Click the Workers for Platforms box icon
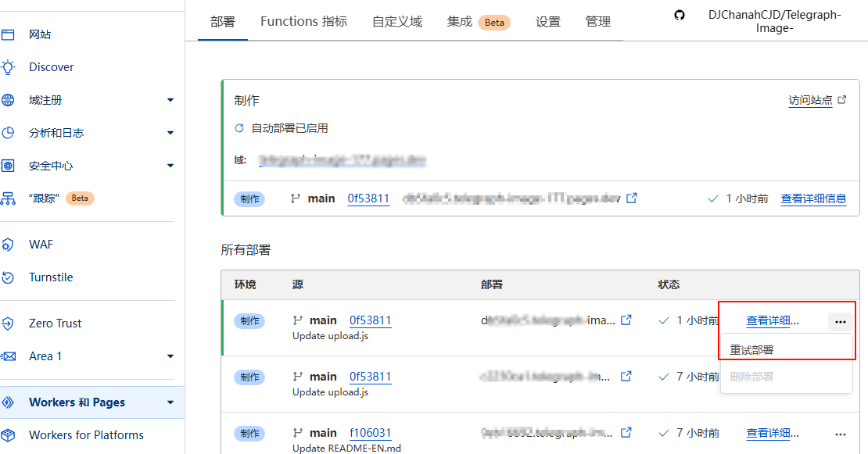This screenshot has width=868, height=454. pyautogui.click(x=8, y=435)
